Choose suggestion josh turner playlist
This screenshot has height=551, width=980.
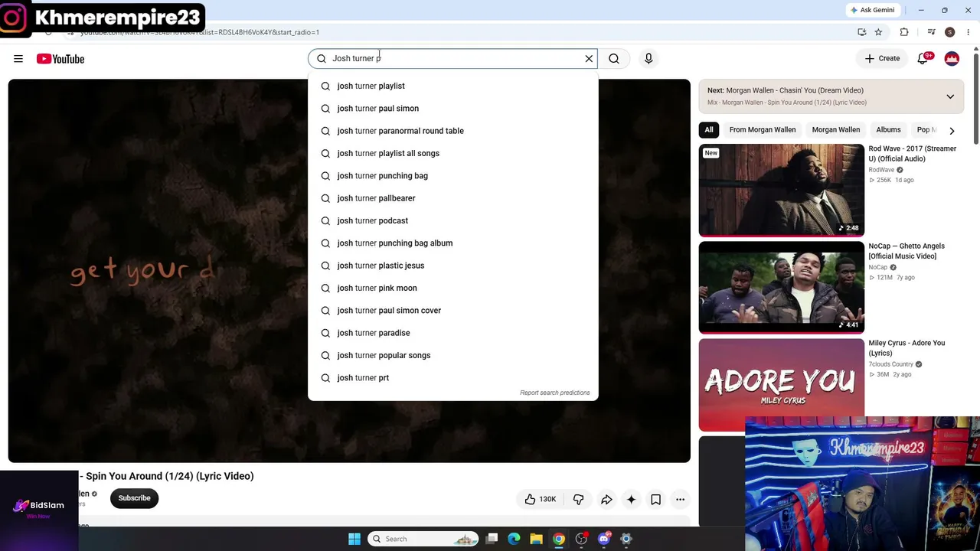pyautogui.click(x=452, y=86)
